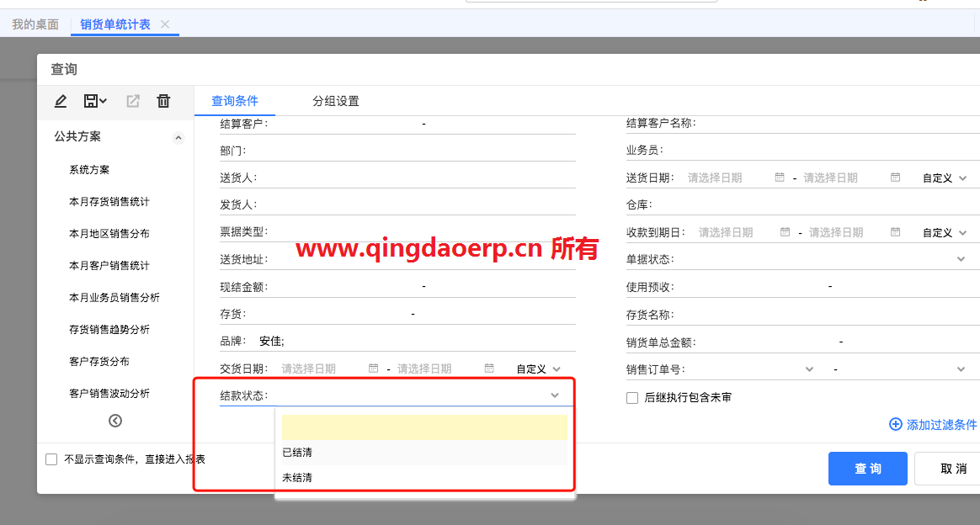
Task: Select 已结清 from the dropdown list
Action: click(x=298, y=453)
